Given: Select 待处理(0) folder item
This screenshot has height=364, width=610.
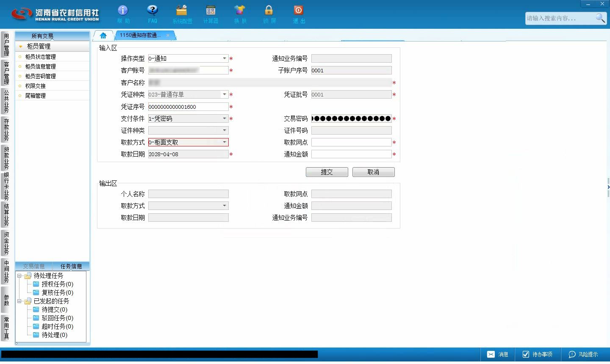Looking at the screenshot, I should (50, 335).
